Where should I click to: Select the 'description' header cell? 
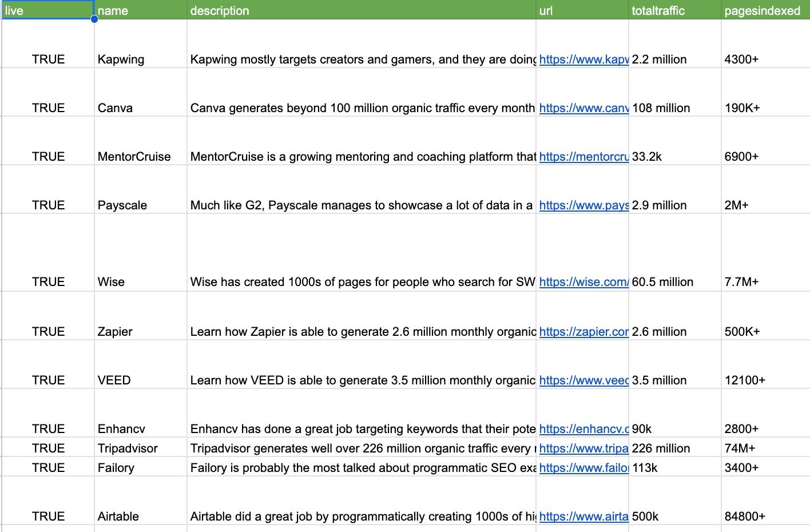[362, 10]
